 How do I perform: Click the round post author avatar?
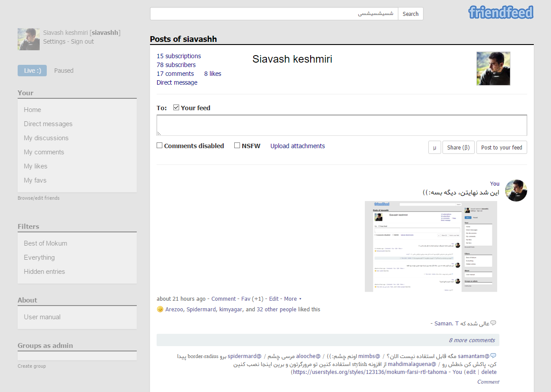pos(516,190)
